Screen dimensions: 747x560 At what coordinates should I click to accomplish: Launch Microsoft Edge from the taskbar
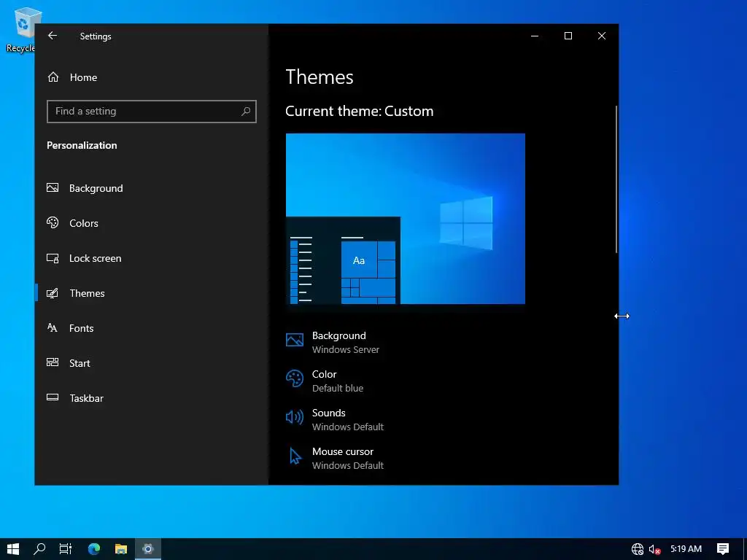94,549
